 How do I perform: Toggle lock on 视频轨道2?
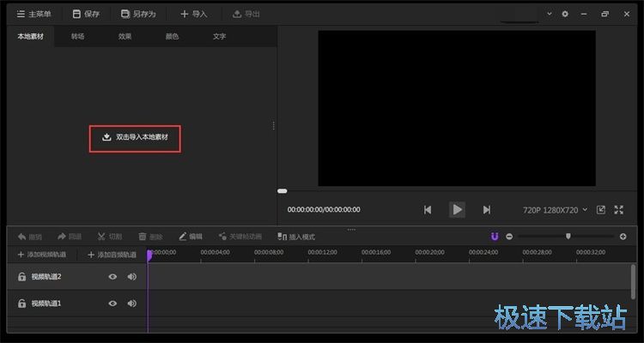[21, 277]
